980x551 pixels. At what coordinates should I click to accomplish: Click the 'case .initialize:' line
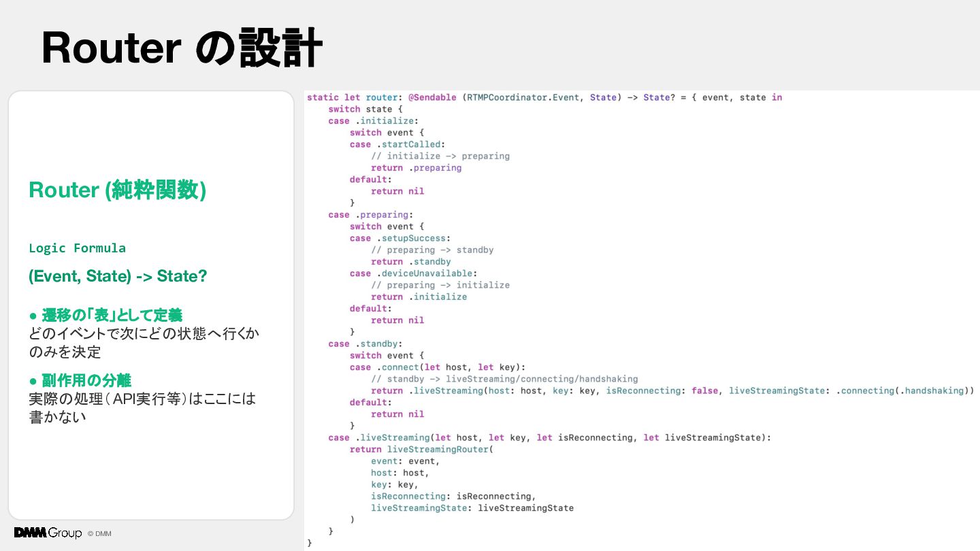(x=370, y=121)
